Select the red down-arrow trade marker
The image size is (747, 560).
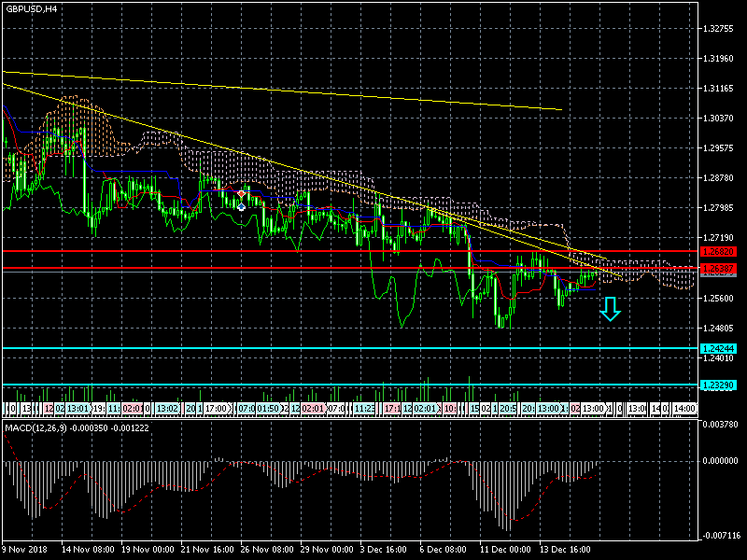pos(242,194)
